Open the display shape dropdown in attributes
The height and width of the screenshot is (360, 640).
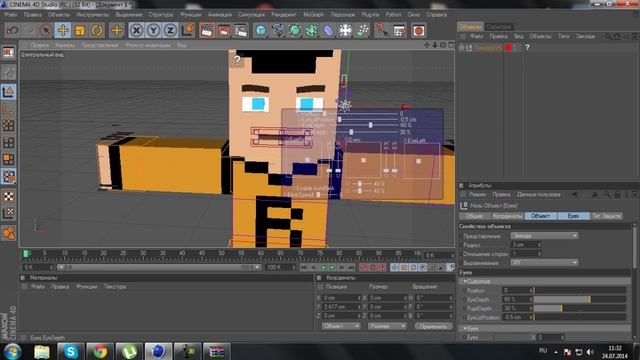544,236
